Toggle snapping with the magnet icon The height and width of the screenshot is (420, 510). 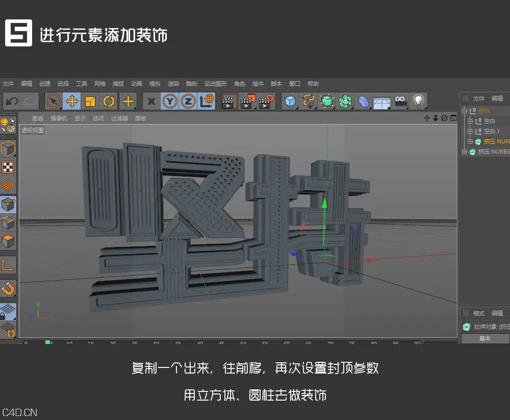8,288
